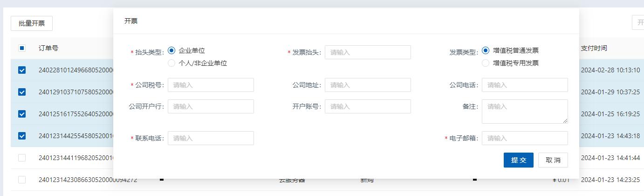This screenshot has width=644, height=196.
Task: Select the 企业单位 radio option
Action: (x=172, y=50)
